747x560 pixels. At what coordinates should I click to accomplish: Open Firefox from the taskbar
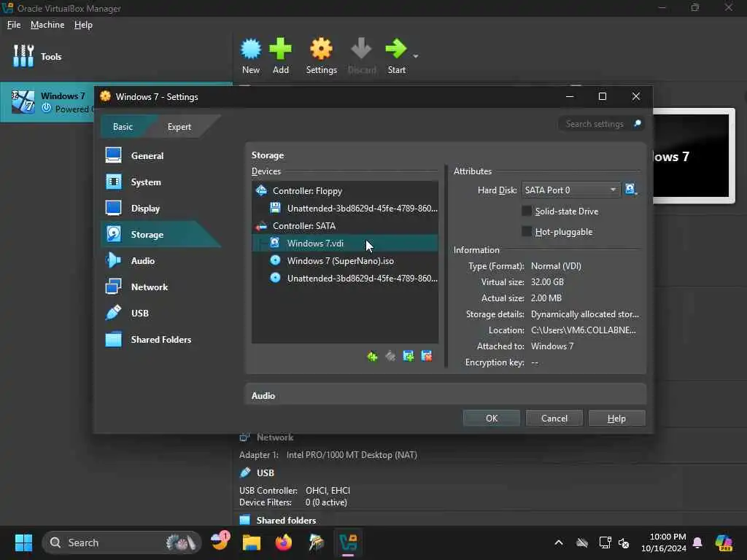284,542
